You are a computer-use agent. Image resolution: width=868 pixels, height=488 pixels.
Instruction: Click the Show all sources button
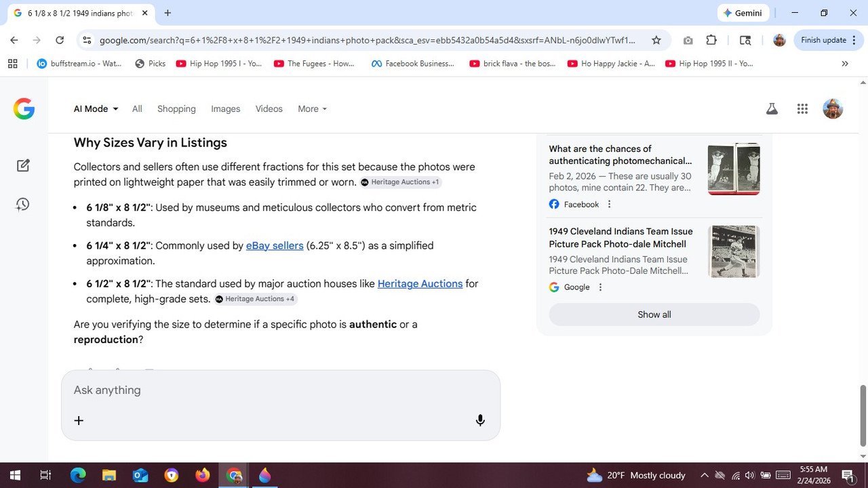pyautogui.click(x=654, y=314)
